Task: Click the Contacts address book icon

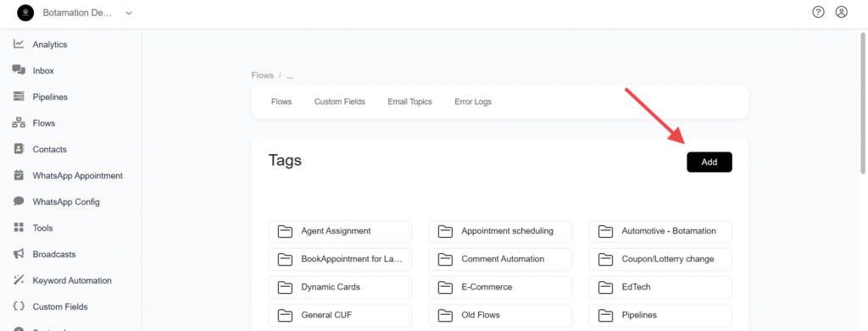Action: tap(19, 149)
